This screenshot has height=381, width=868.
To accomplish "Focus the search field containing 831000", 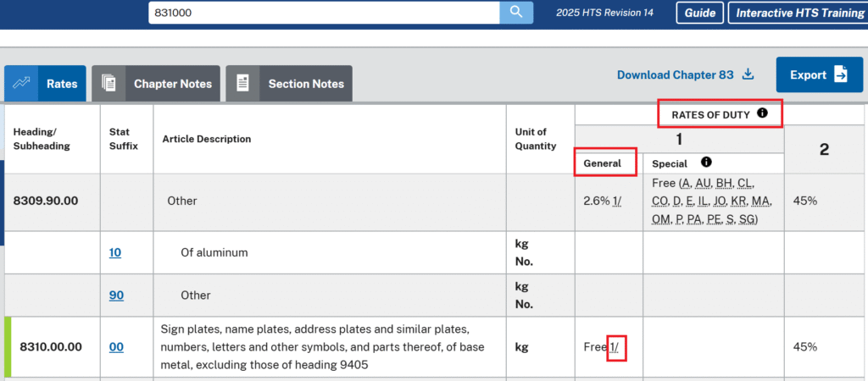I will (x=324, y=12).
